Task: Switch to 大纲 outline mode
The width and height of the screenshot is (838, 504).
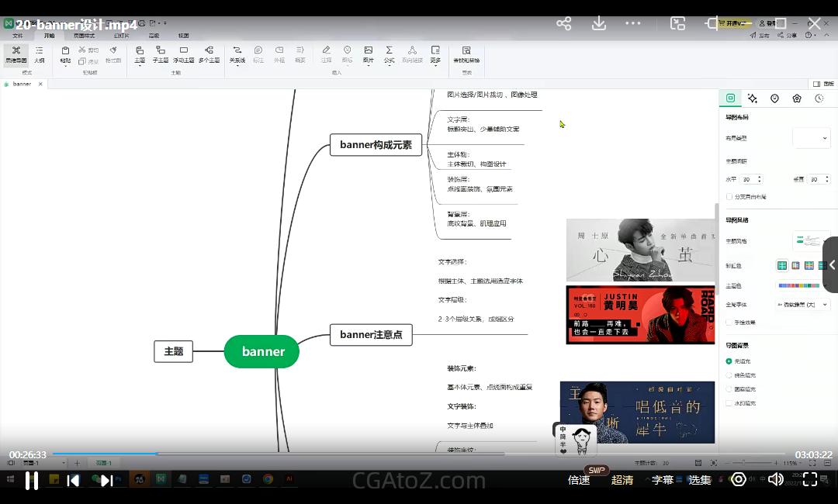Action: 39,54
